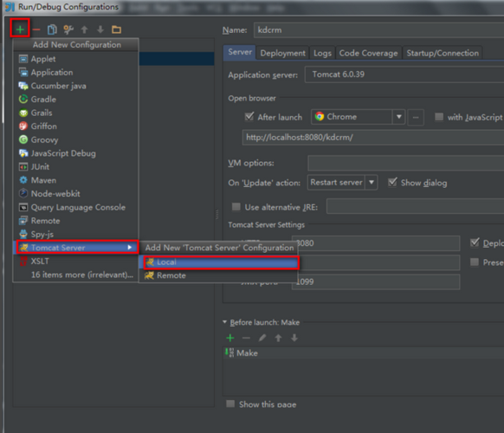The image size is (504, 433).
Task: Switch to the Deployment tab
Action: (x=283, y=53)
